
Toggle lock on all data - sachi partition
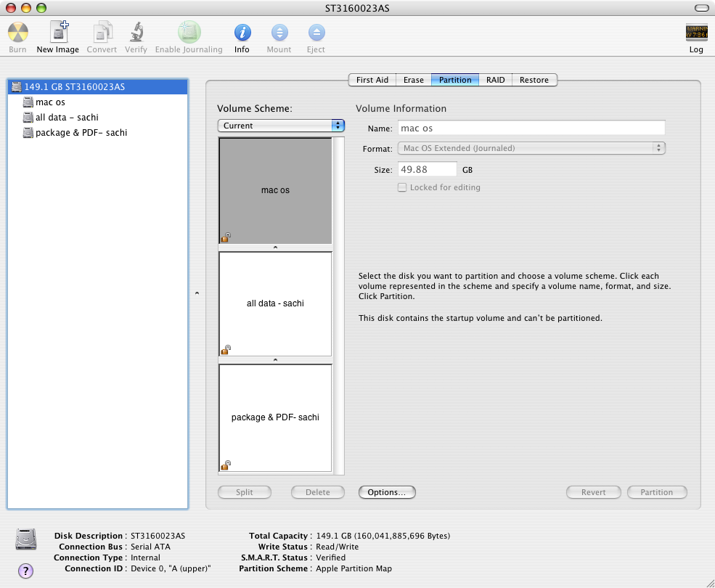(226, 350)
